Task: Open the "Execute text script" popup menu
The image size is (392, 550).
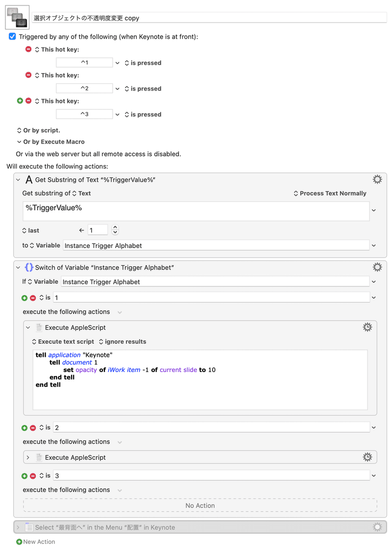Action: (63, 342)
